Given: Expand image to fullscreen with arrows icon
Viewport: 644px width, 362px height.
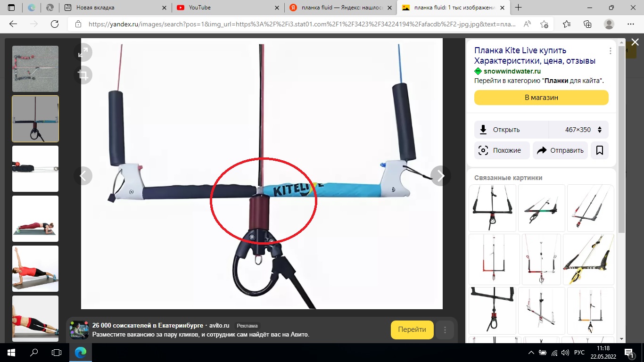Looking at the screenshot, I should 83,53.
